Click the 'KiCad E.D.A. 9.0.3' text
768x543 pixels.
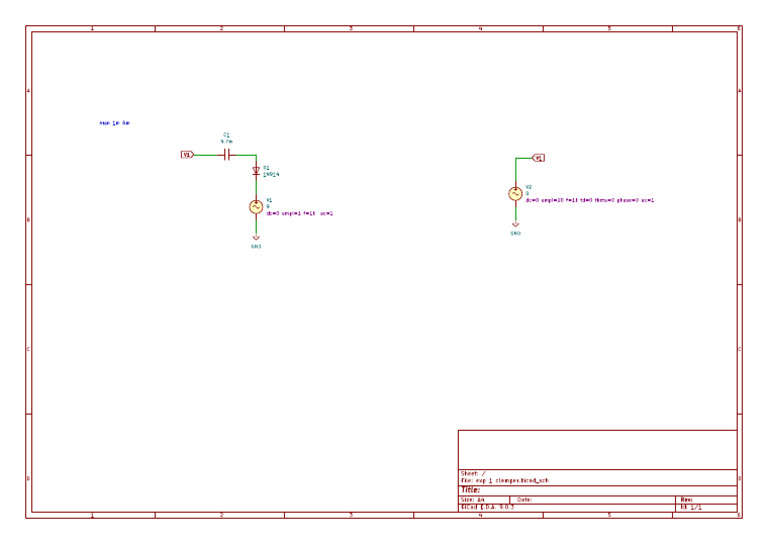[x=487, y=507]
